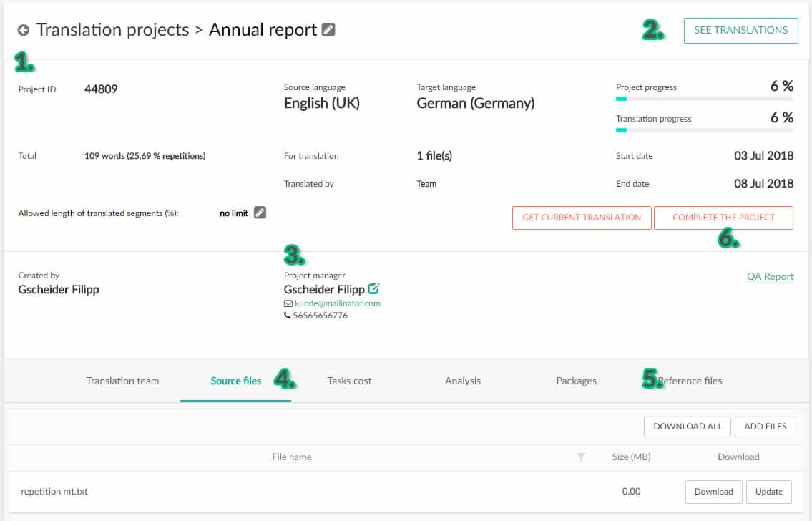Click the back arrow beside Translation projects
Viewport: 812px width, 521px height.
(24, 30)
